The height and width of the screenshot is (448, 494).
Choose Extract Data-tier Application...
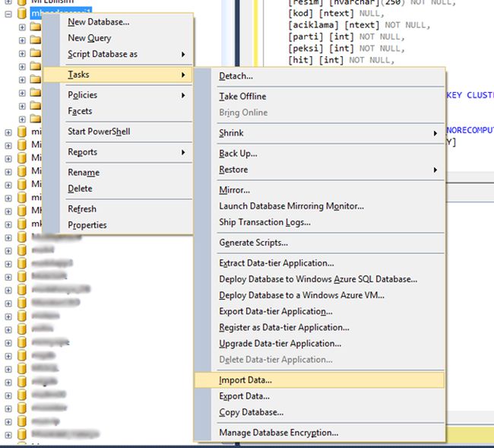point(319,263)
